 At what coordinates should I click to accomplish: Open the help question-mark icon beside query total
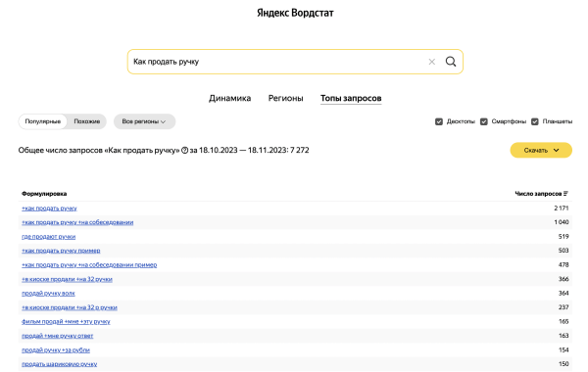pos(184,150)
